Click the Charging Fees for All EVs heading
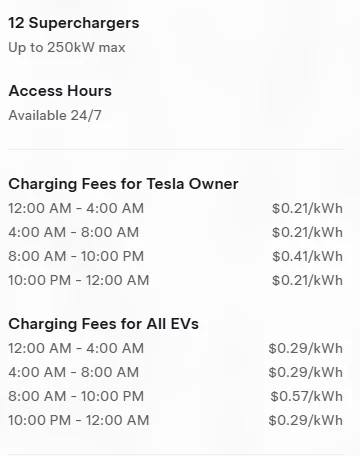The image size is (360, 456). pos(104,324)
